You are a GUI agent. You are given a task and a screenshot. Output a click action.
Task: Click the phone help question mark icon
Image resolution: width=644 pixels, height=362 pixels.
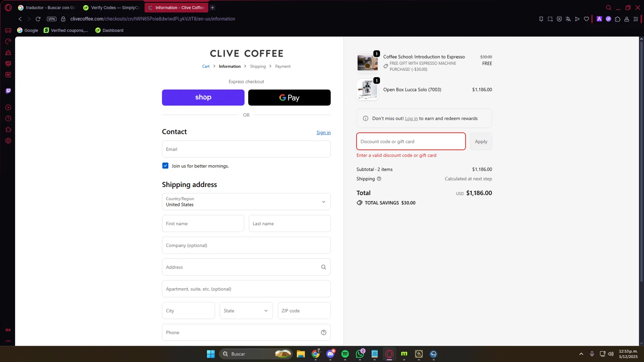click(x=324, y=332)
